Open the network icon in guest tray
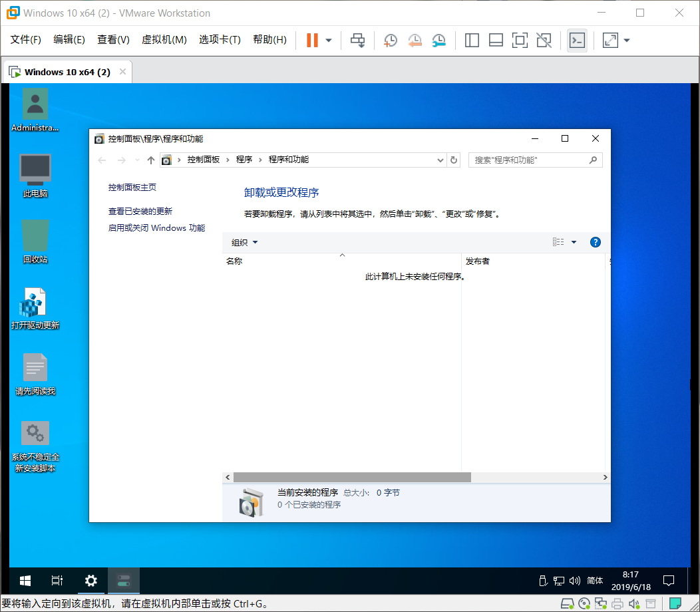Screen dimensions: 700x612 coord(558,580)
